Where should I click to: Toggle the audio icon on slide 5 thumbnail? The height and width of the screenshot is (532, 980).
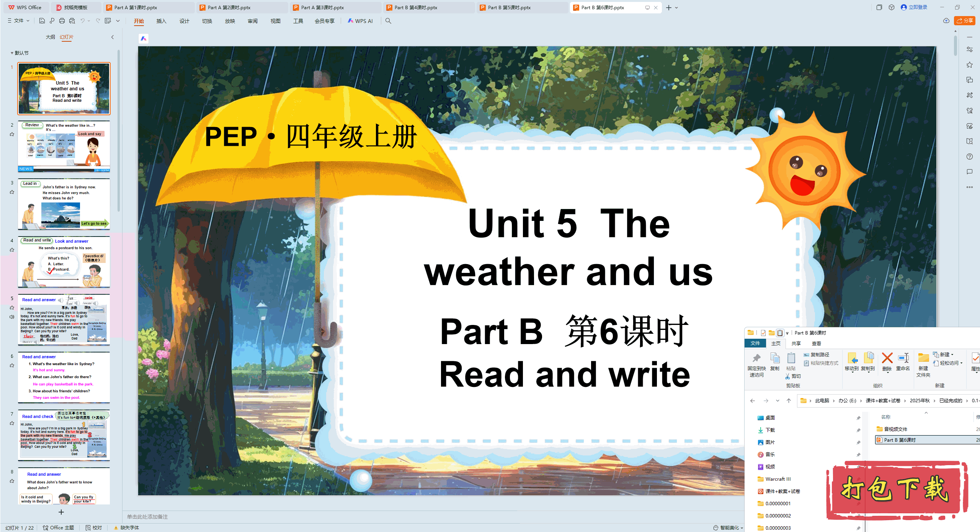point(12,317)
